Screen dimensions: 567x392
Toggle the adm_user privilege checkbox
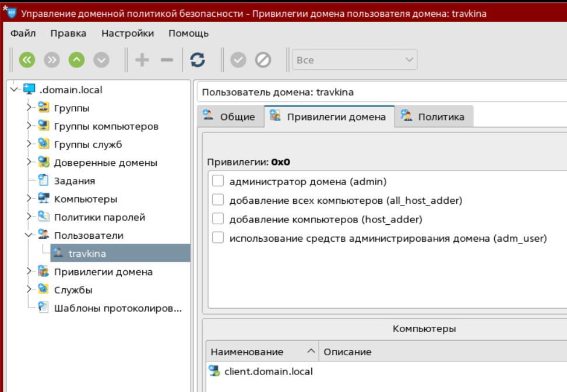[218, 238]
